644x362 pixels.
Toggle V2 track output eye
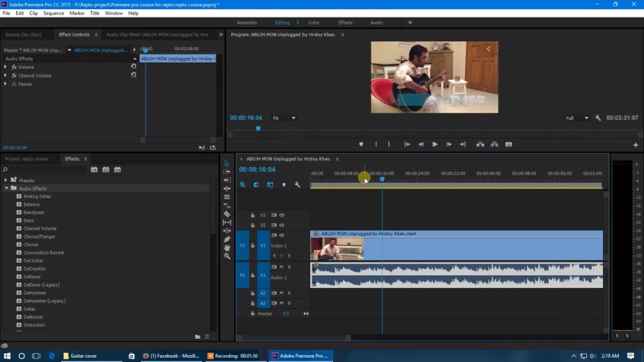282,225
